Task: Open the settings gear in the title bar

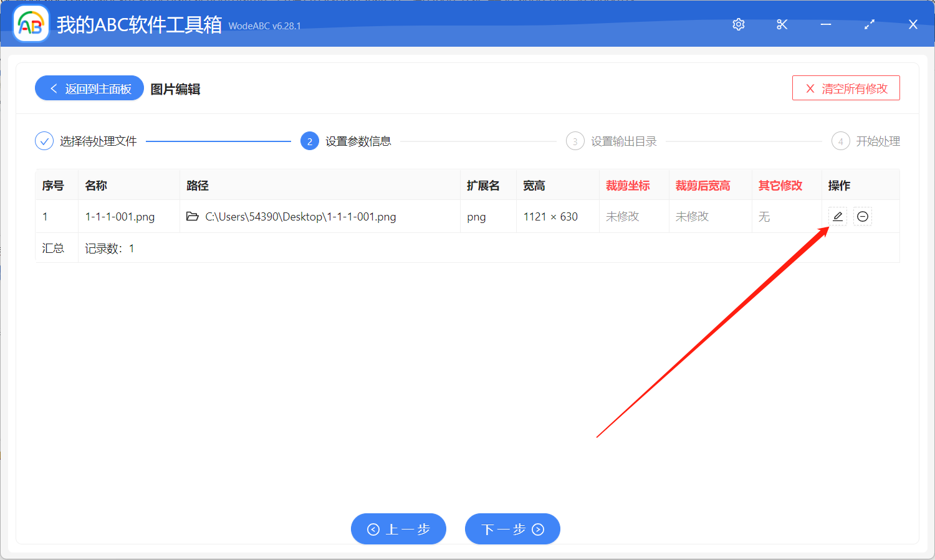Action: click(738, 24)
